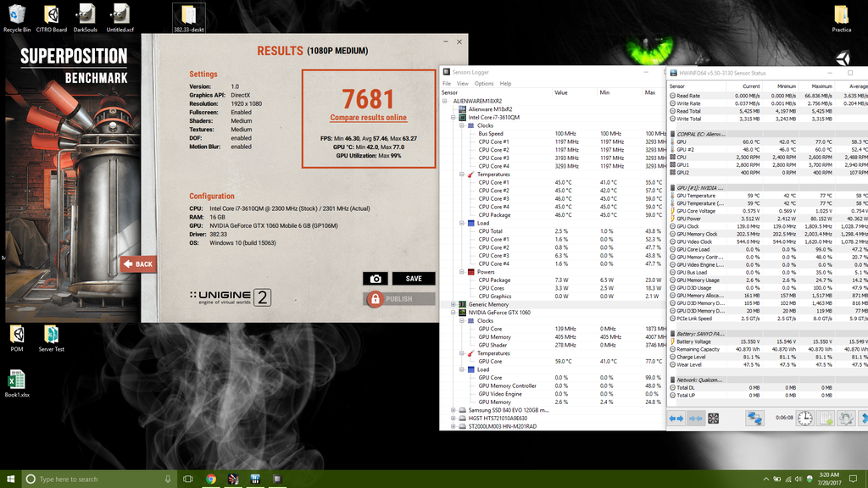868x488 pixels.
Task: Open Options menu in Sensors Logger
Action: [x=484, y=84]
